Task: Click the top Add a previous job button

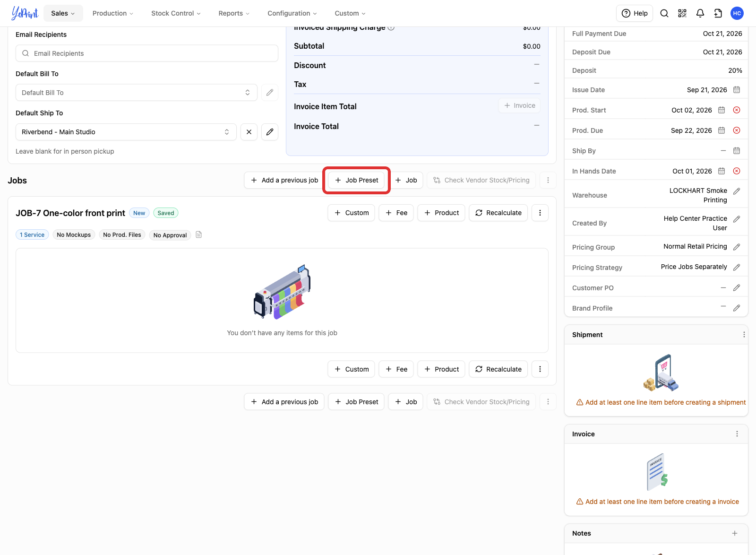Action: (x=284, y=180)
